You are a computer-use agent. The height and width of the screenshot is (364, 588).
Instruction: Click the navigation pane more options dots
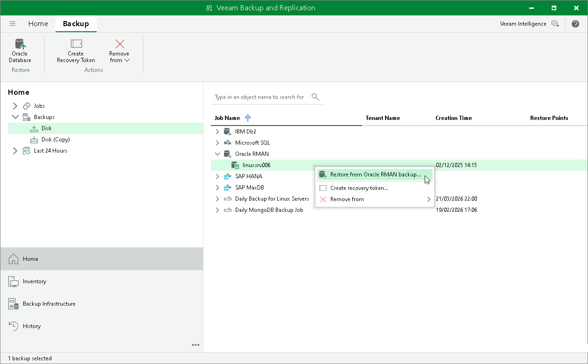[x=196, y=345]
